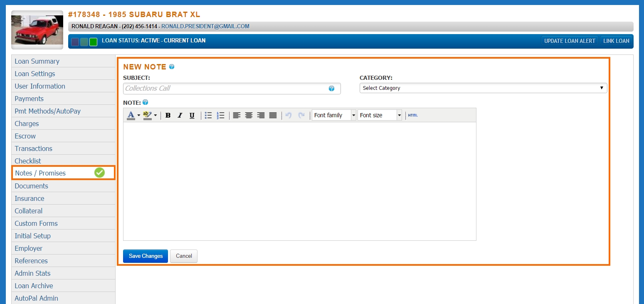
Task: Toggle bold formatting
Action: point(168,115)
